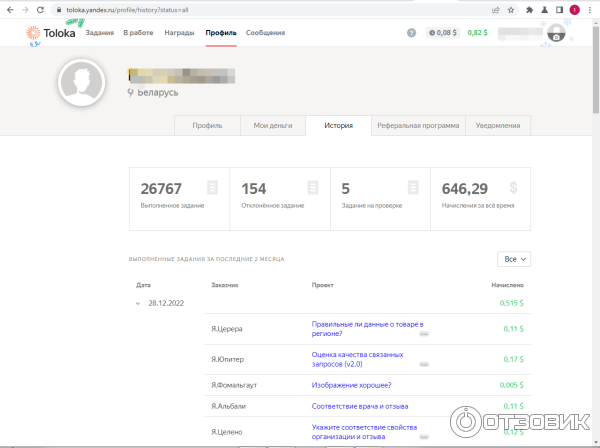Open the Сообщения menu item

point(265,33)
